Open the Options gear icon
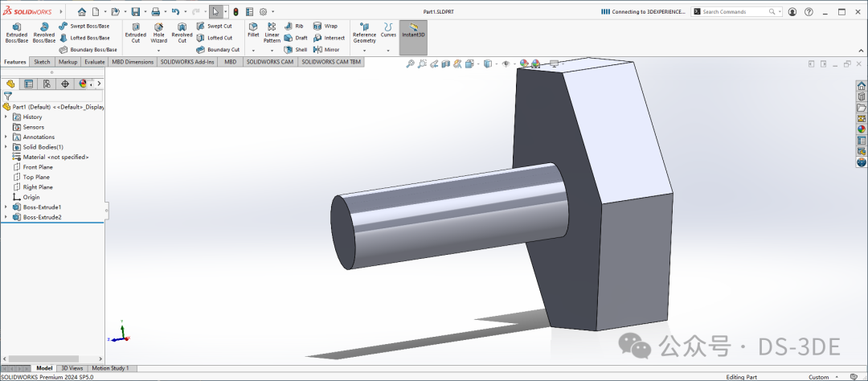 point(263,11)
